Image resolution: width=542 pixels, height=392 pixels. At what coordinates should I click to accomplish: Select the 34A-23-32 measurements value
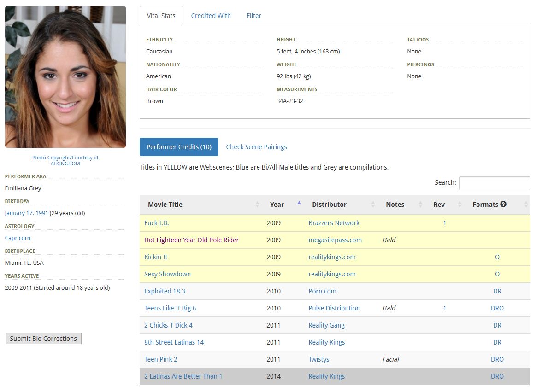click(289, 101)
